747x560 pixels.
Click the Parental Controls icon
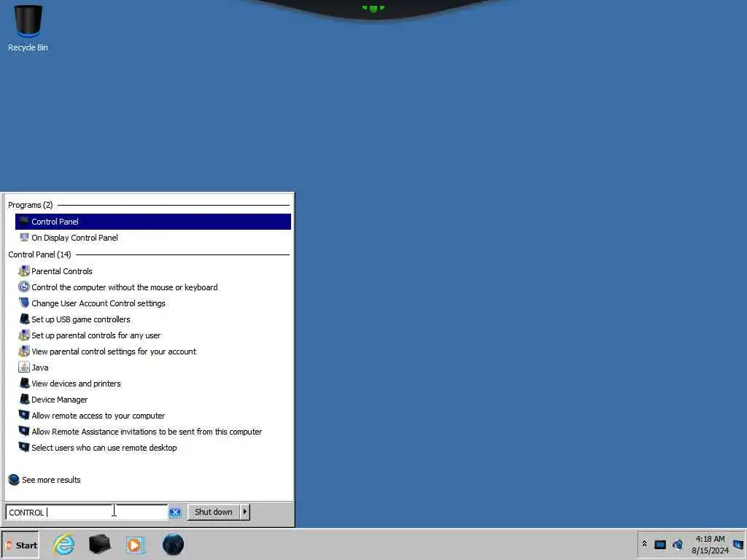coord(24,271)
